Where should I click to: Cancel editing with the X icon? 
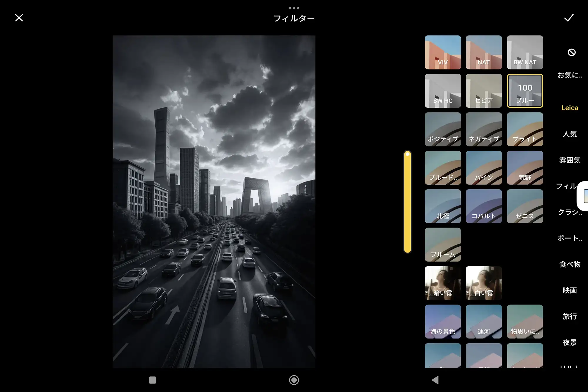coord(19,18)
